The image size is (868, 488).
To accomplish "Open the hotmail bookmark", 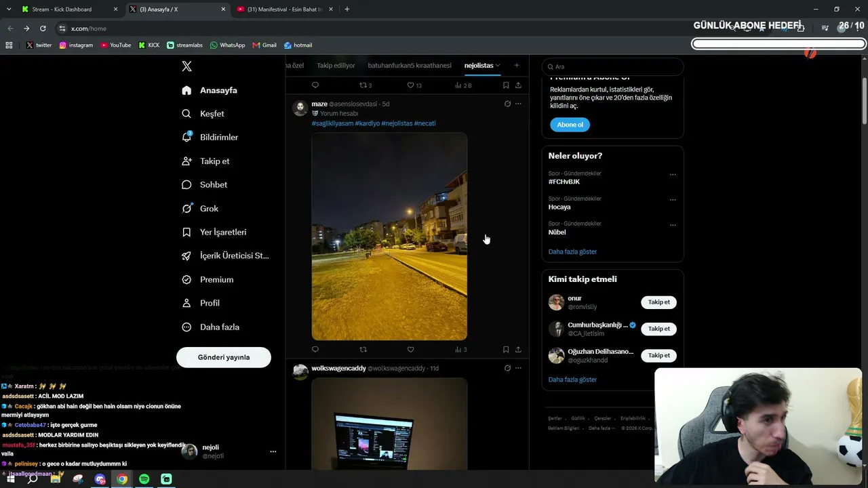I will click(298, 45).
